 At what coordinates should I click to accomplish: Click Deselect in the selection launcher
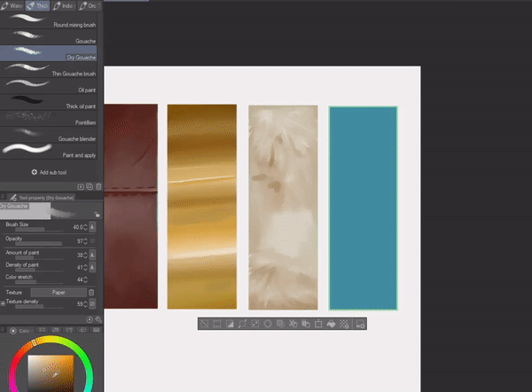click(x=204, y=324)
